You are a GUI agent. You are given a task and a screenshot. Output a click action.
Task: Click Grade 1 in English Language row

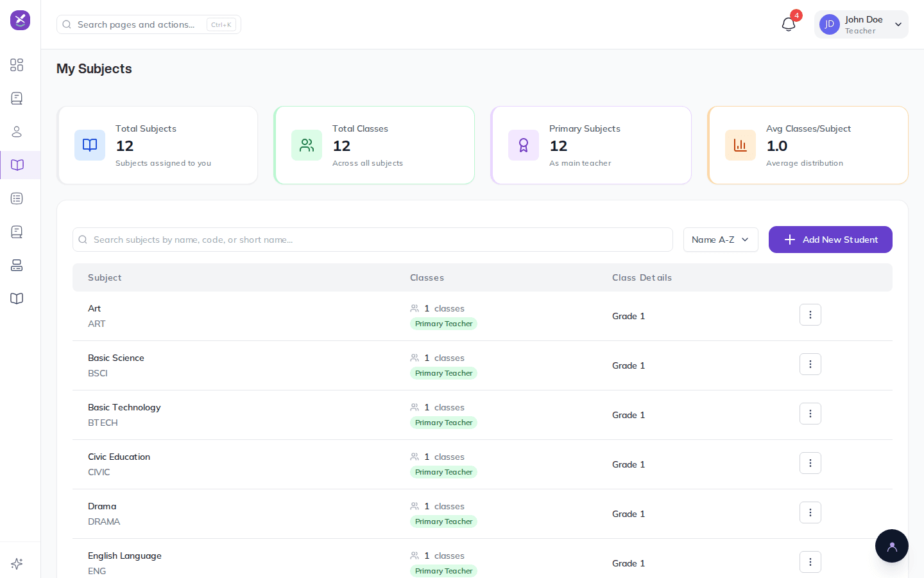(x=628, y=563)
